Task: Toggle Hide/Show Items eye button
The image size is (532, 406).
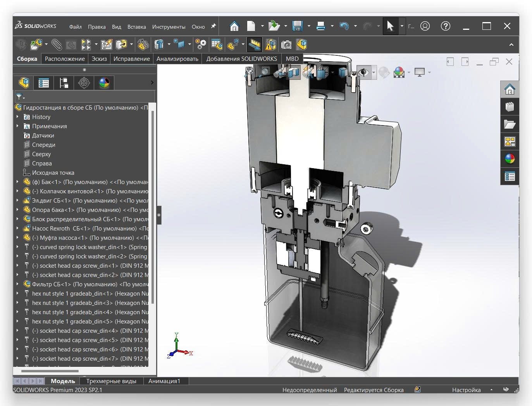Action: [363, 72]
